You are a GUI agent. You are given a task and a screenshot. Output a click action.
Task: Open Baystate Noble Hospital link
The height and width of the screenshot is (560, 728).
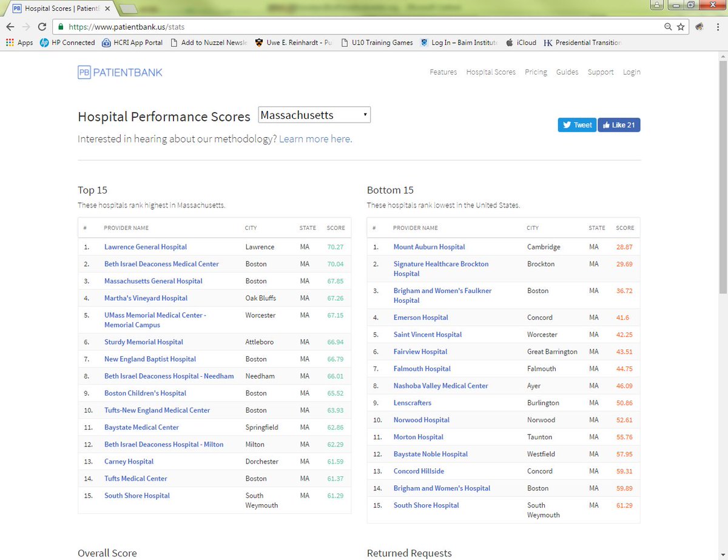point(430,454)
